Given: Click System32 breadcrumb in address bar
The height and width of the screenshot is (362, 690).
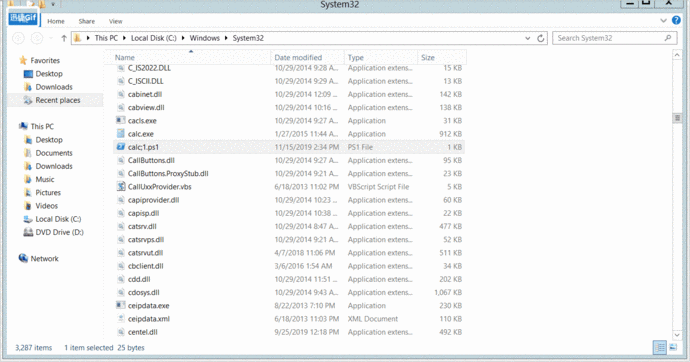Looking at the screenshot, I should (x=248, y=38).
